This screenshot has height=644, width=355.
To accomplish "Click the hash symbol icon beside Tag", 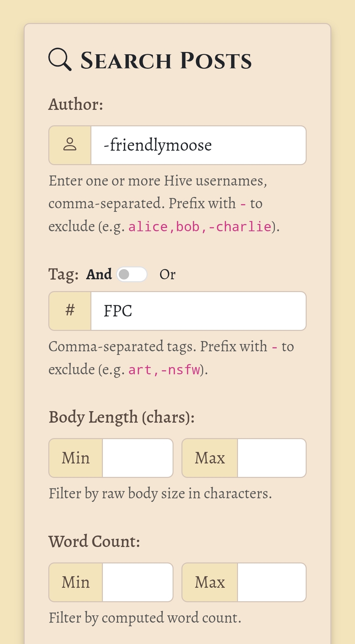I will (x=70, y=310).
